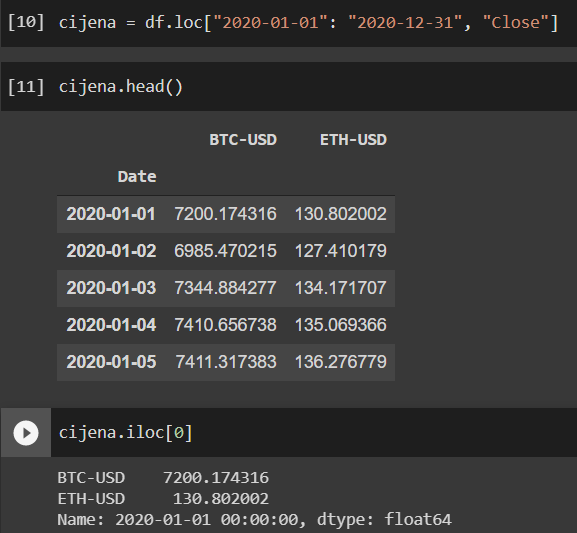Image resolution: width=577 pixels, height=533 pixels.
Task: Select row label 2020-01-04
Action: coord(111,325)
